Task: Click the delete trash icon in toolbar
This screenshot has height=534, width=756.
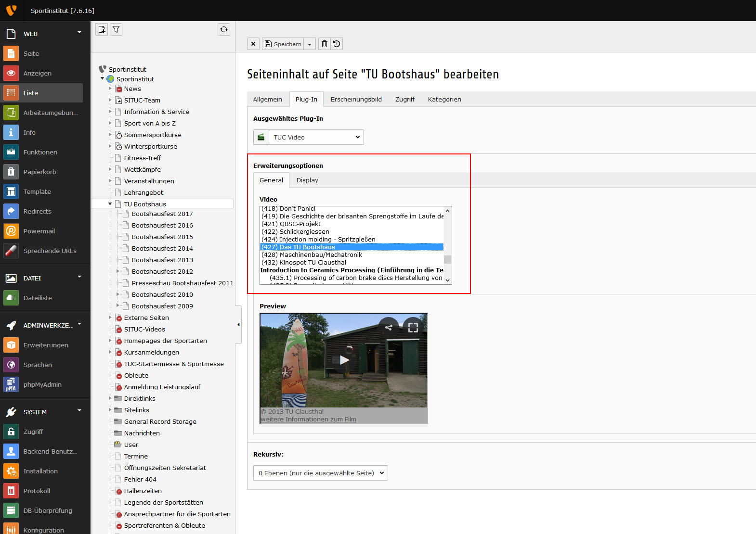Action: [325, 44]
